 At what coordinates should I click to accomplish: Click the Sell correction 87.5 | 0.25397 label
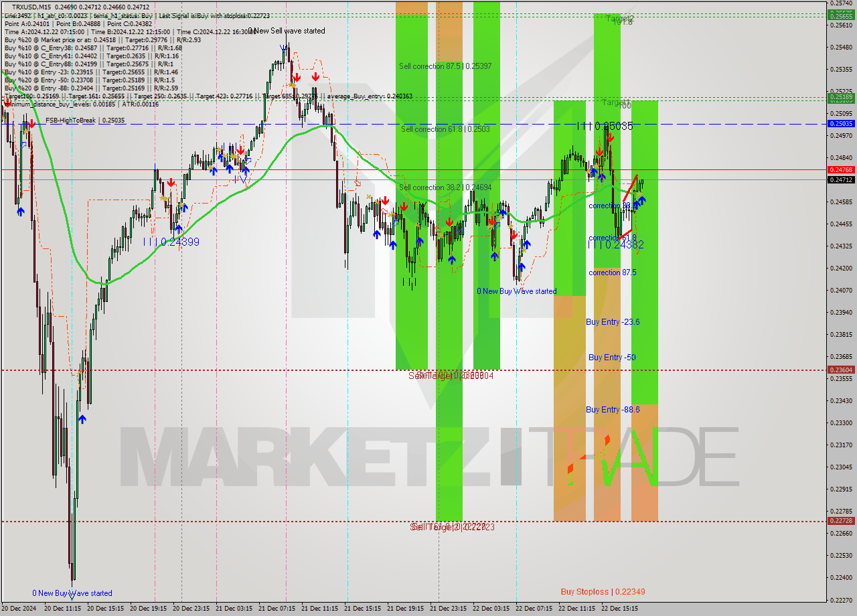pos(445,66)
